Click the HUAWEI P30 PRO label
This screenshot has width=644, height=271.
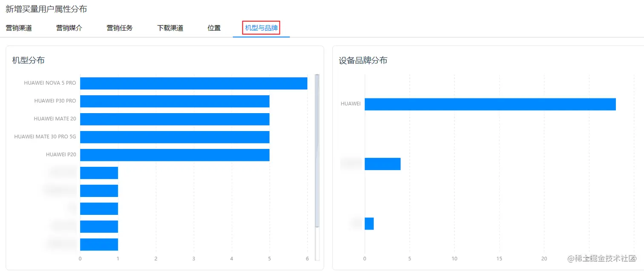[55, 101]
